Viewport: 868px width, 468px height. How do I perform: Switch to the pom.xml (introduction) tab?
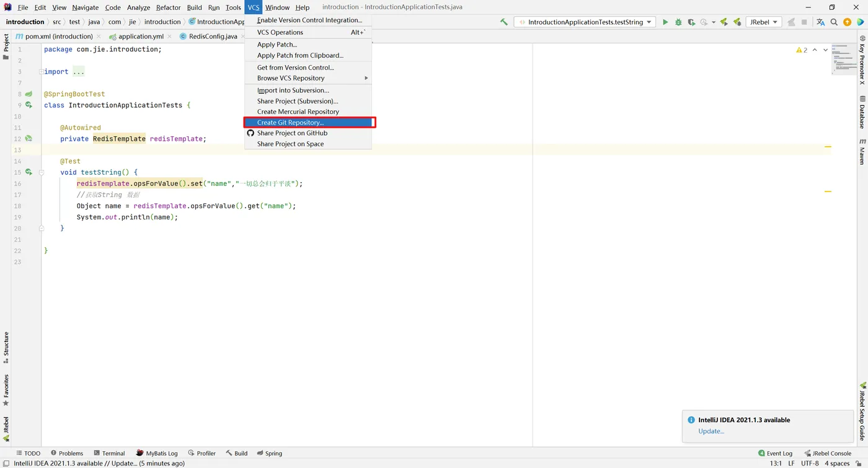tap(58, 37)
